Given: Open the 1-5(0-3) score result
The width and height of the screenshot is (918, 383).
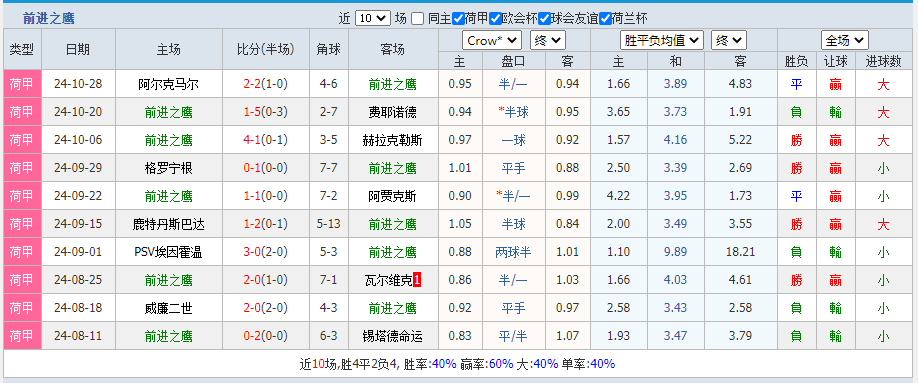Looking at the screenshot, I should [266, 112].
